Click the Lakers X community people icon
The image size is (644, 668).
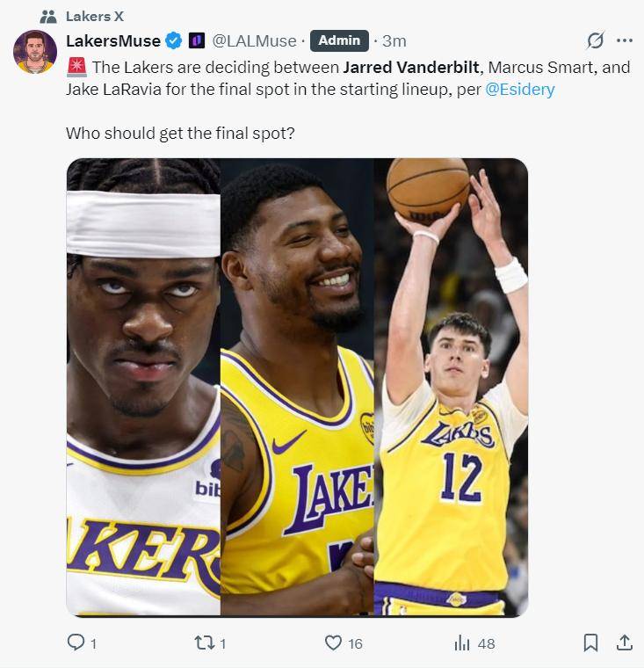(x=48, y=17)
